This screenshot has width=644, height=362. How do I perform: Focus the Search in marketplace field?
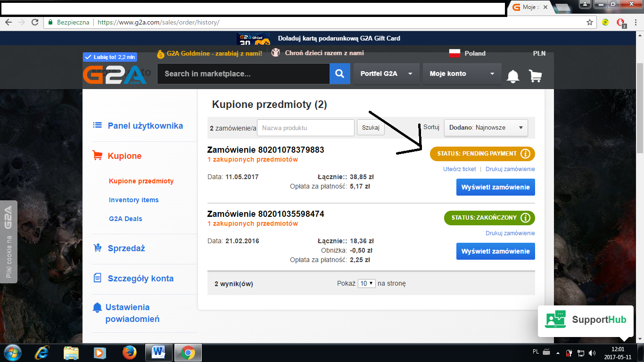click(243, 74)
